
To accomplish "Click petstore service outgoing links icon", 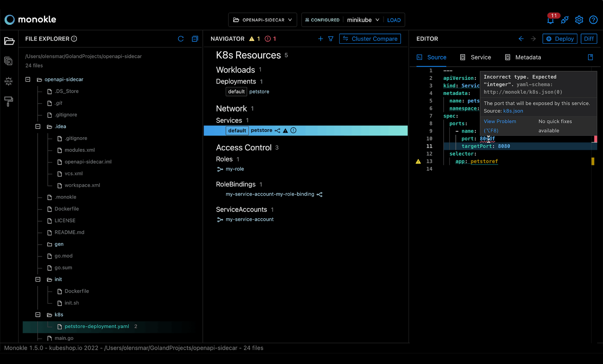I will click(x=277, y=131).
